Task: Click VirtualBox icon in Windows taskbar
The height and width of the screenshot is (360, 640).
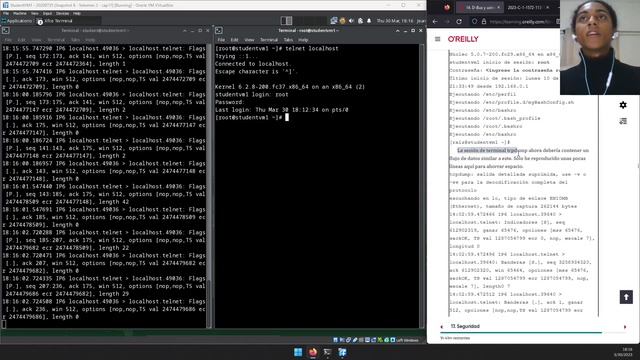Action: pyautogui.click(x=342, y=352)
